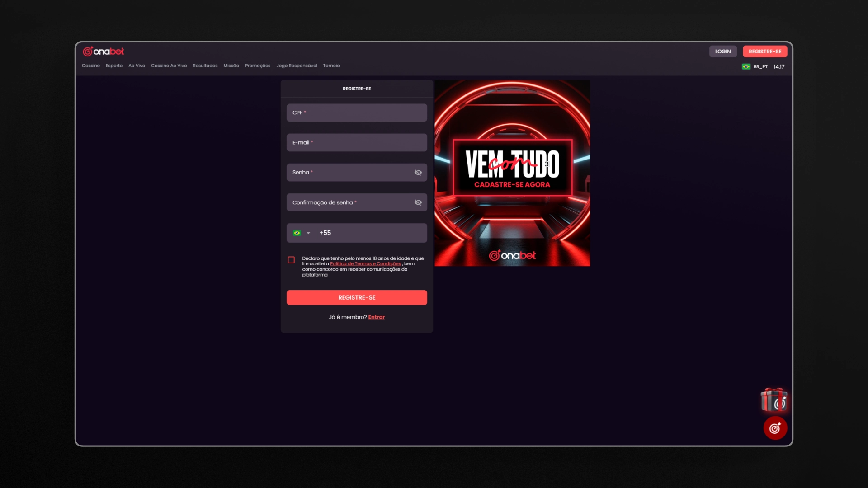868x488 pixels.
Task: Open Política de Termos e Condições link
Action: [365, 264]
